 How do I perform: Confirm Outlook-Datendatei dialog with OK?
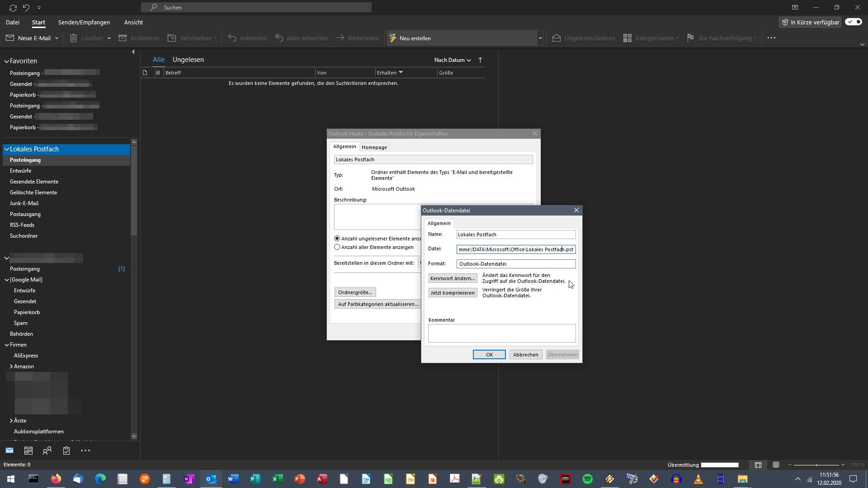pos(489,355)
